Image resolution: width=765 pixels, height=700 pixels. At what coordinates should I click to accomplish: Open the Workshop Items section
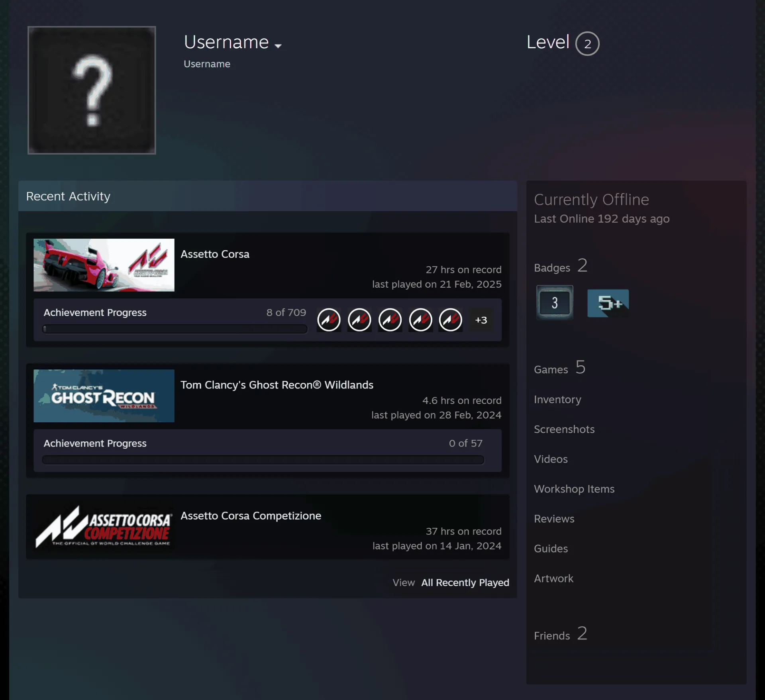click(574, 489)
